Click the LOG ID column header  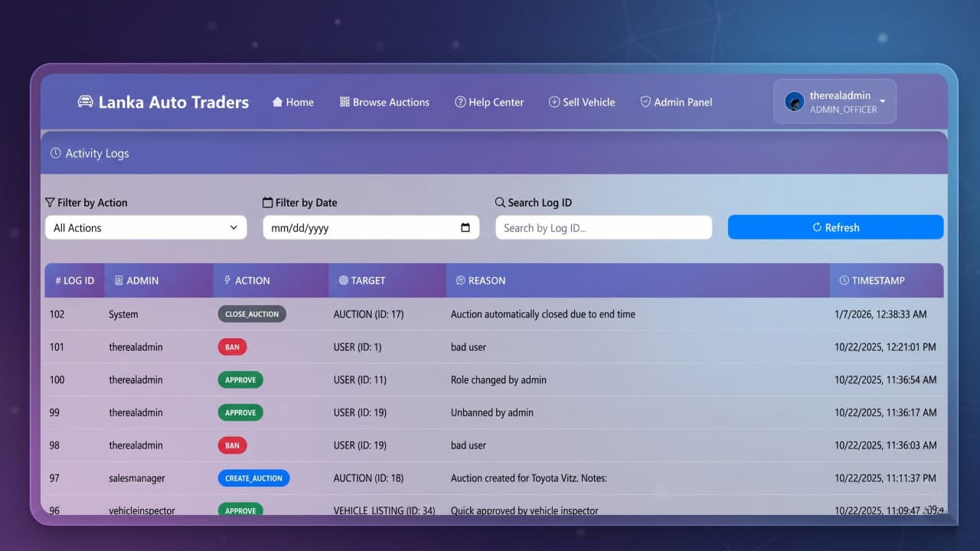[x=74, y=281]
